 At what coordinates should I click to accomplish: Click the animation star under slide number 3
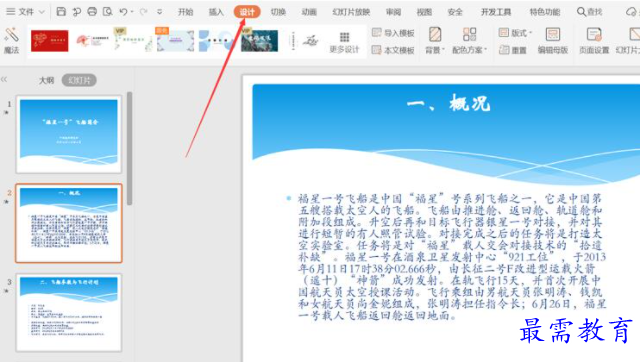[7, 290]
